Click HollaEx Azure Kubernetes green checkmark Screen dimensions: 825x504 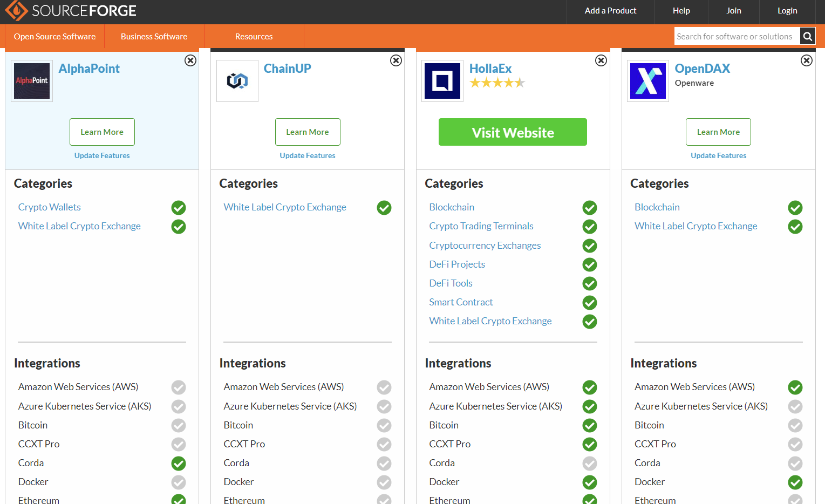[590, 406]
